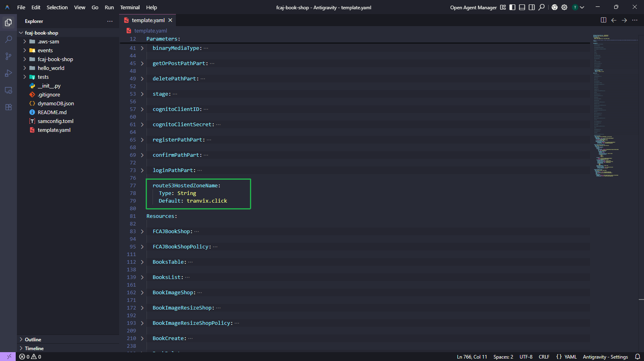644x361 pixels.
Task: Open the Terminal menu
Action: [x=130, y=7]
